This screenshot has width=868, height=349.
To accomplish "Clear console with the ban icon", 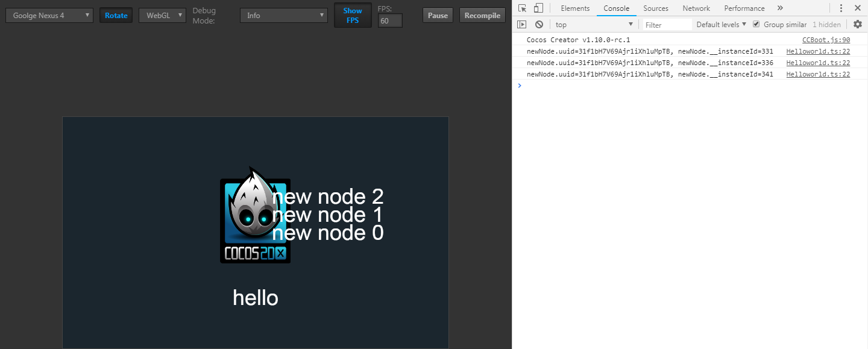I will click(x=539, y=24).
